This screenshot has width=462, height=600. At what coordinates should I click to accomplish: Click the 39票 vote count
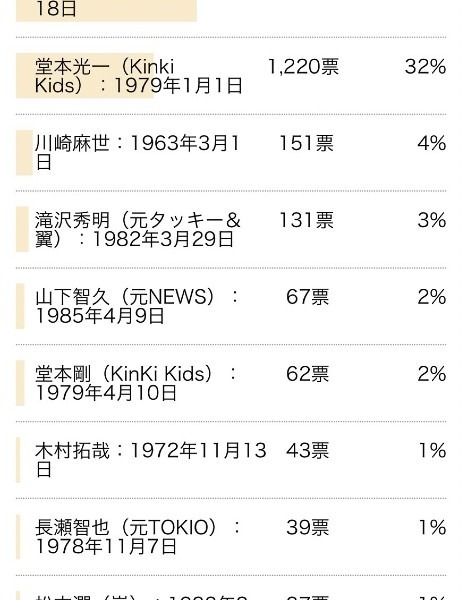point(307,527)
